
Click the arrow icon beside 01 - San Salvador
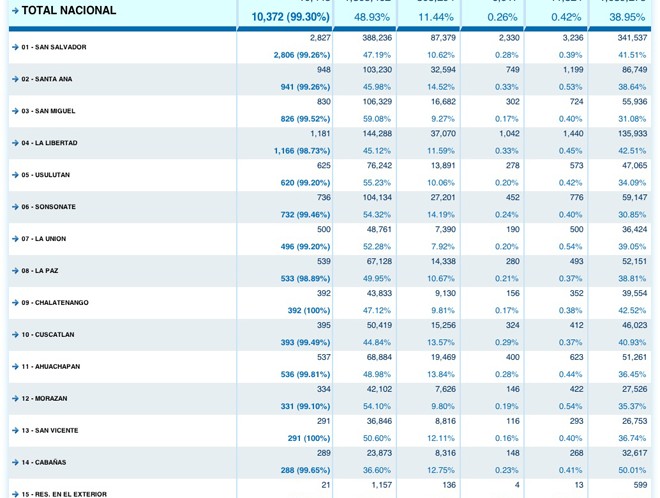[x=15, y=47]
